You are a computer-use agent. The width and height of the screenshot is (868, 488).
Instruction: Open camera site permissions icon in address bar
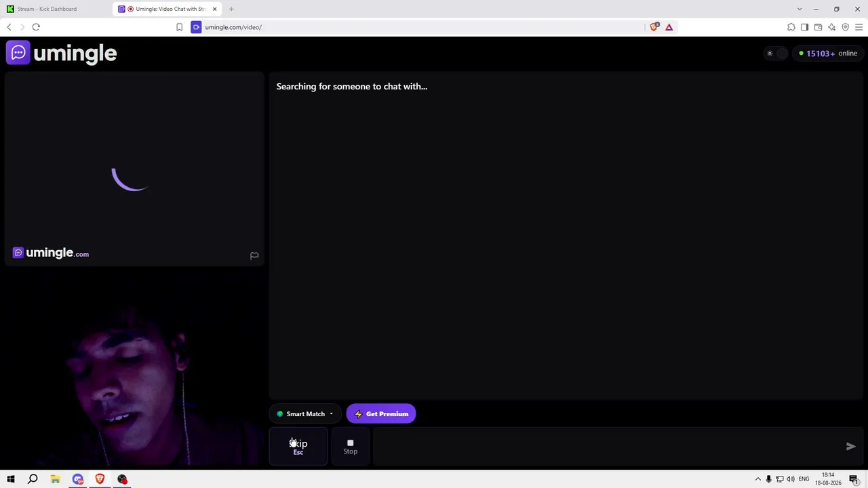tap(196, 27)
